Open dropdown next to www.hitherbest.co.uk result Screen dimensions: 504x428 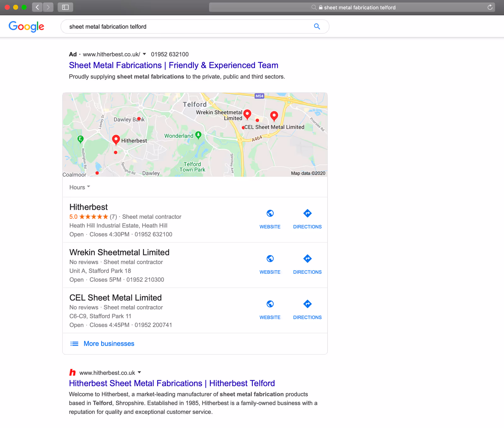click(x=139, y=373)
